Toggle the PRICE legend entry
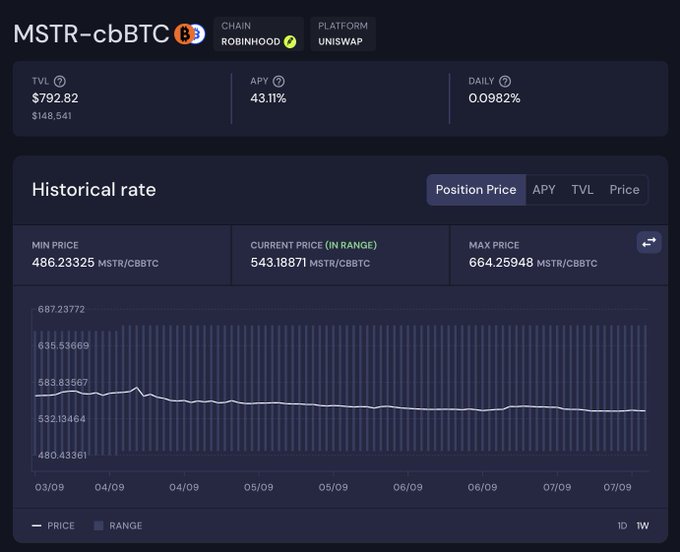The width and height of the screenshot is (680, 552). click(53, 526)
